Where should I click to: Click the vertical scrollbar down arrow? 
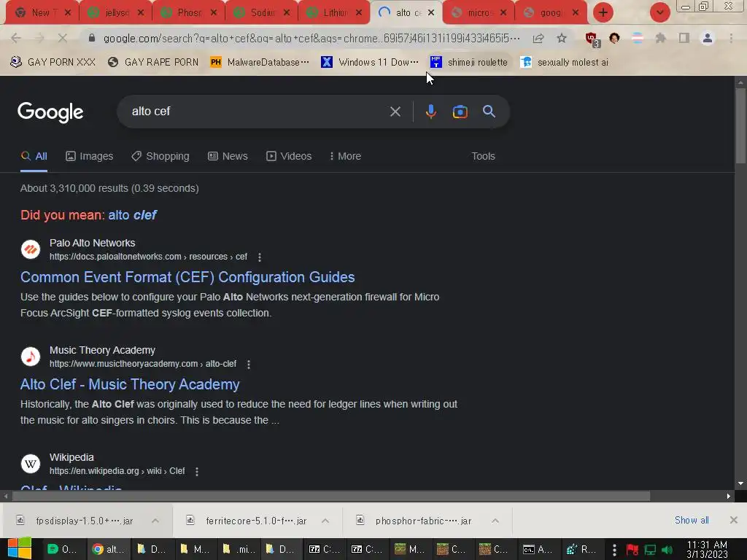pos(740,484)
